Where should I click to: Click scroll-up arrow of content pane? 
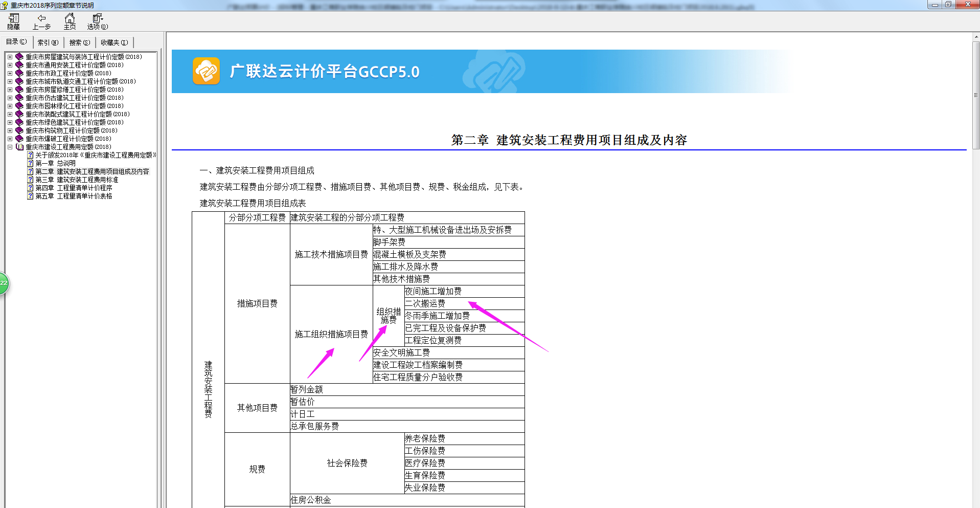pos(976,37)
